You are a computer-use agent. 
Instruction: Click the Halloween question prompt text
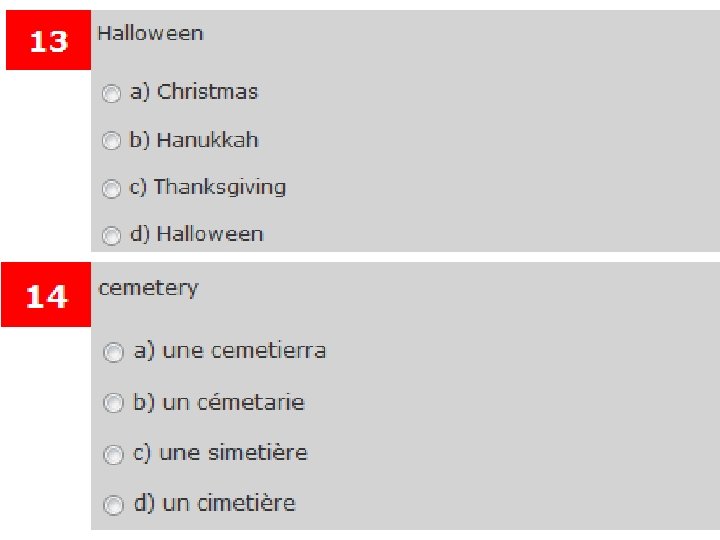pyautogui.click(x=150, y=33)
